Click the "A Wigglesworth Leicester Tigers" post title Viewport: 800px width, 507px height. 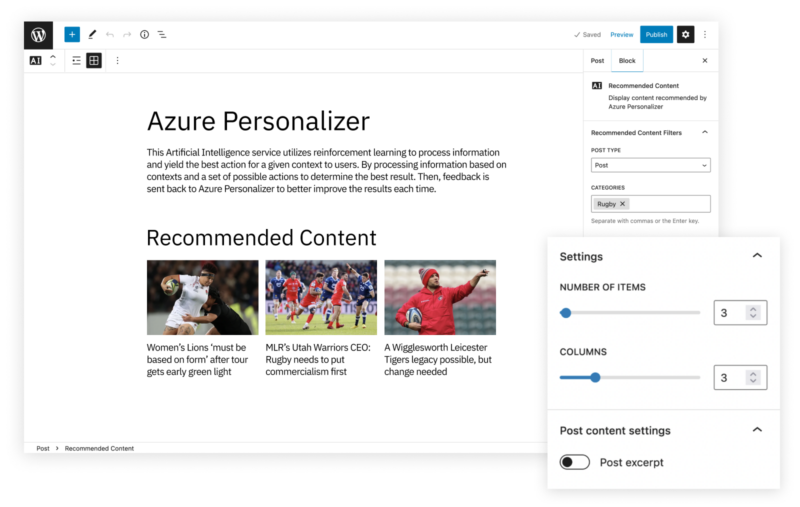click(438, 360)
